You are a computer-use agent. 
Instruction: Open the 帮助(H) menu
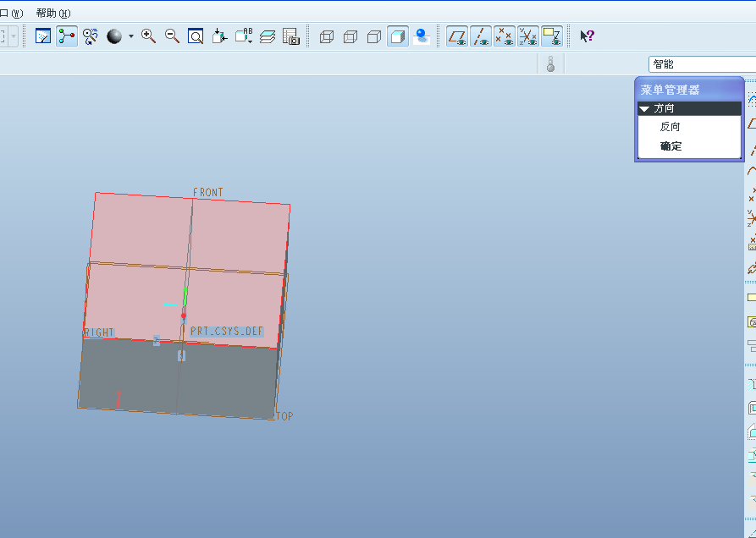53,13
